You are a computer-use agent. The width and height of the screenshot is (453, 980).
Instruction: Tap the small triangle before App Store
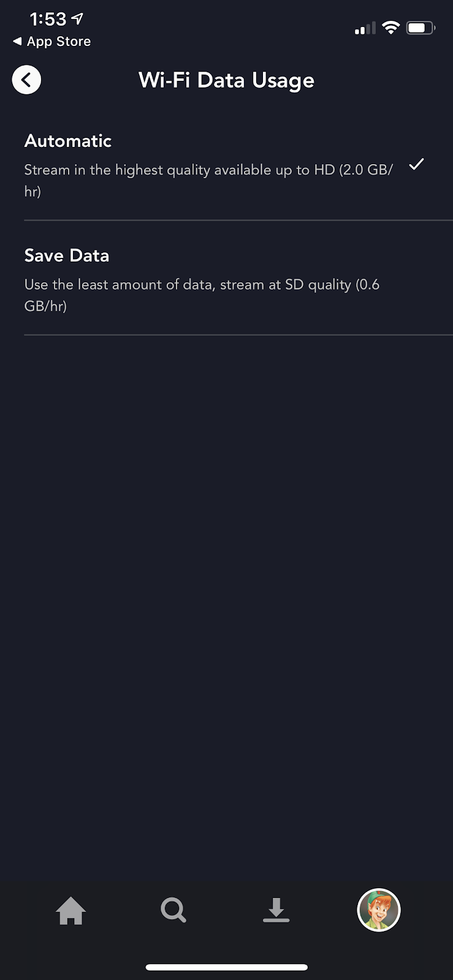click(17, 42)
